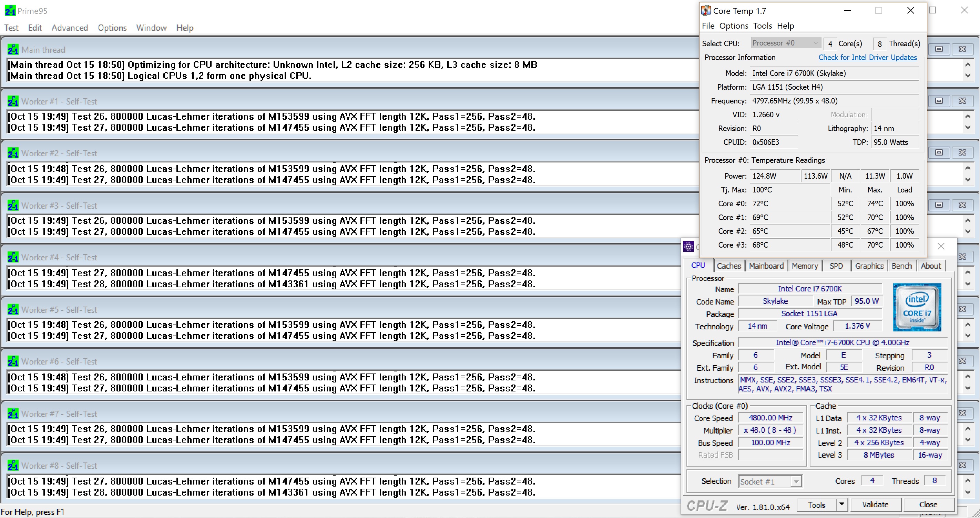Open the Options menu in Prime95
Viewport: 980px width, 518px height.
click(x=112, y=28)
